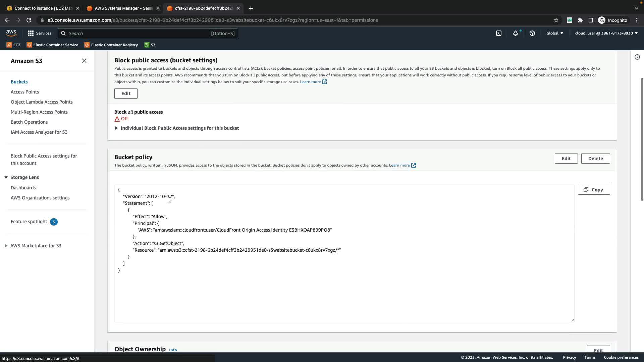Open the info panel icon at right
This screenshot has width=644, height=362.
[x=637, y=57]
